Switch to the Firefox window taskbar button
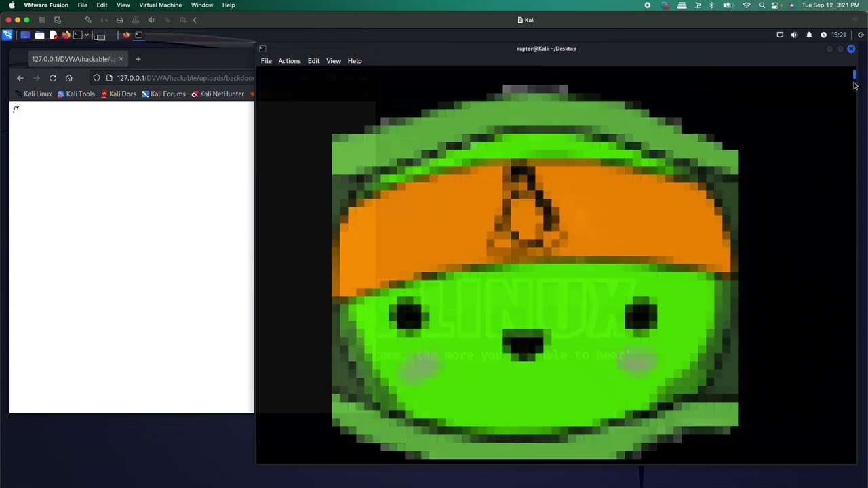 coord(126,35)
